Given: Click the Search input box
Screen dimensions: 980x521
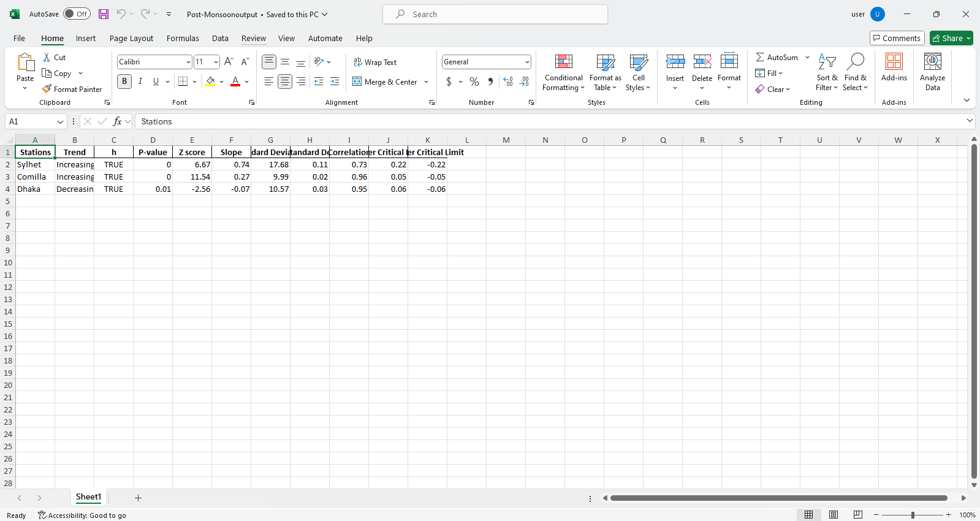Looking at the screenshot, I should 495,14.
